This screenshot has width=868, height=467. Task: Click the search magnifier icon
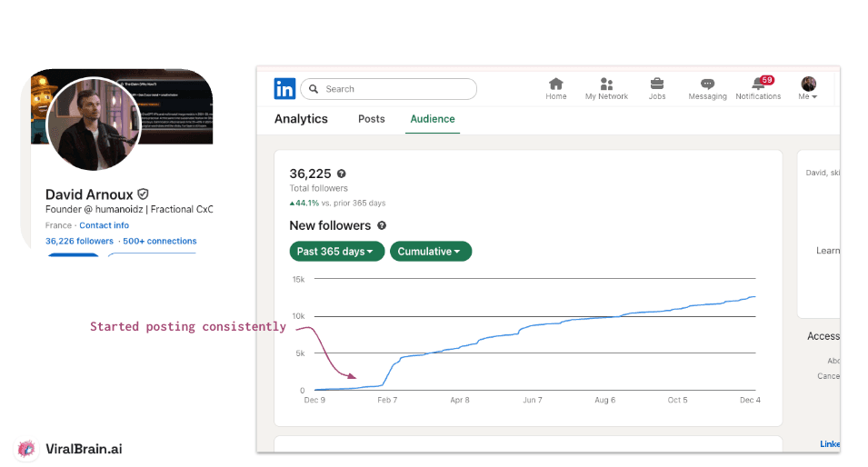[x=314, y=88]
